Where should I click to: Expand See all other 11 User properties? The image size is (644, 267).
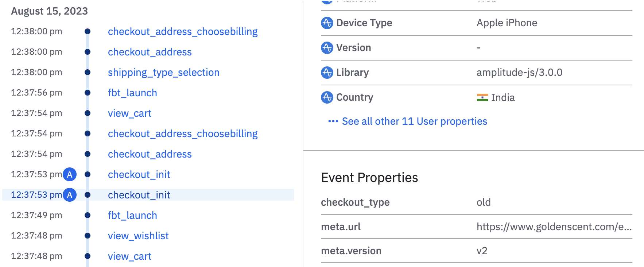point(414,121)
